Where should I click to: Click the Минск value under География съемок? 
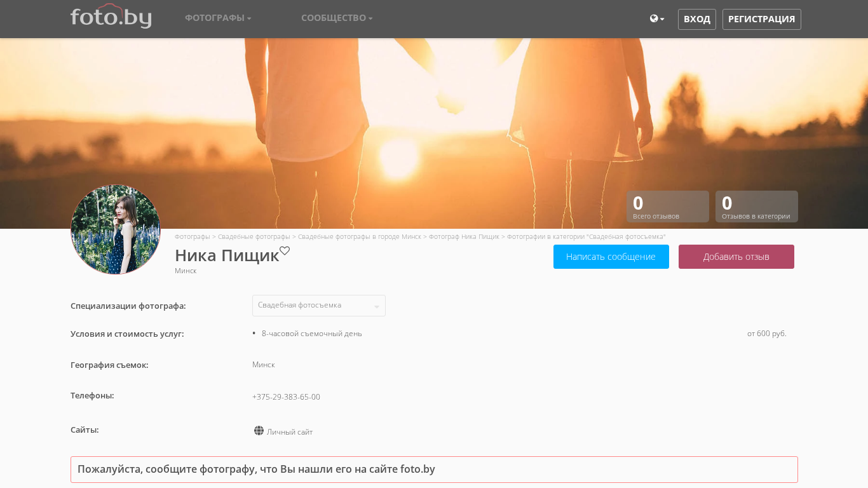[x=264, y=365]
